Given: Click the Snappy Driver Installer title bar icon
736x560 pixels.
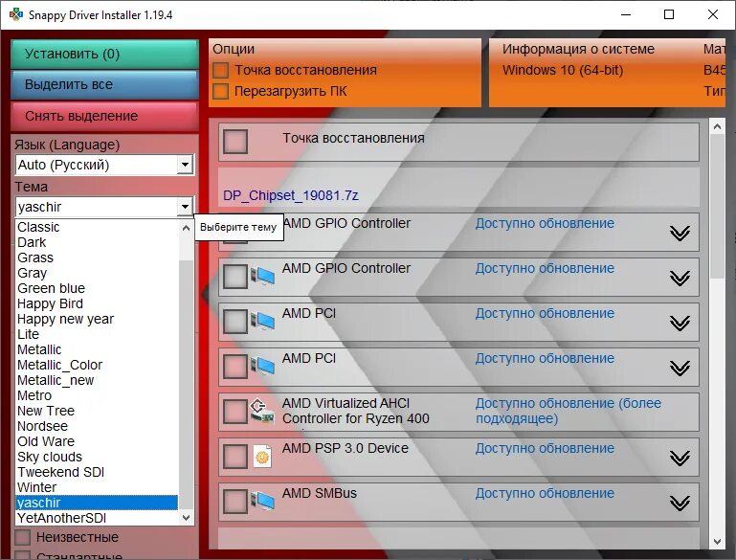Looking at the screenshot, I should coord(16,14).
